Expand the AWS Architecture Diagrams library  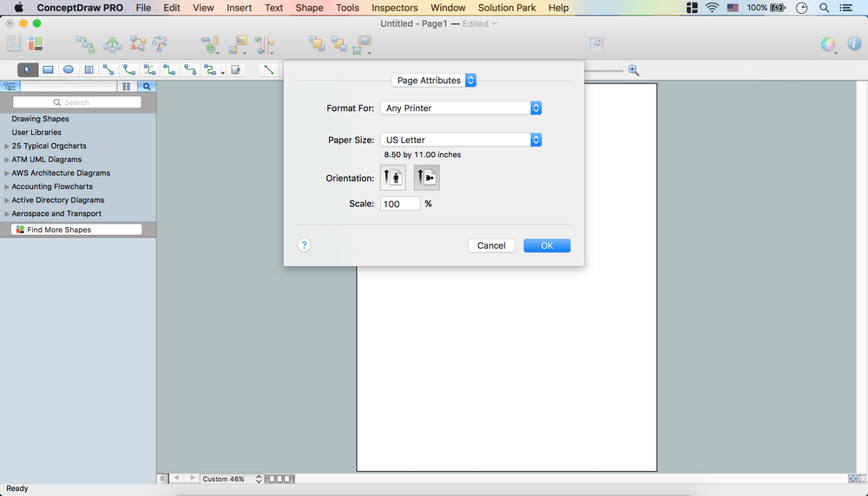tap(7, 173)
